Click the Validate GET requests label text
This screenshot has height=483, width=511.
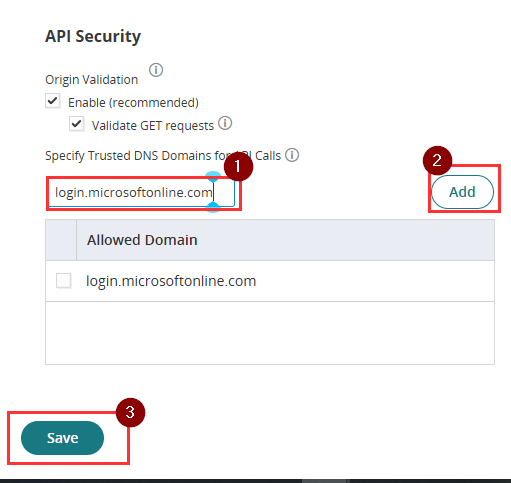tap(153, 126)
